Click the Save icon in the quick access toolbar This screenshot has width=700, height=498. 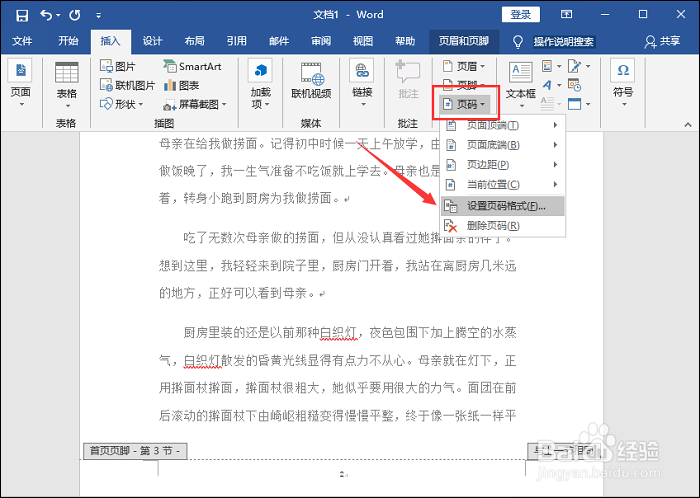pos(21,15)
